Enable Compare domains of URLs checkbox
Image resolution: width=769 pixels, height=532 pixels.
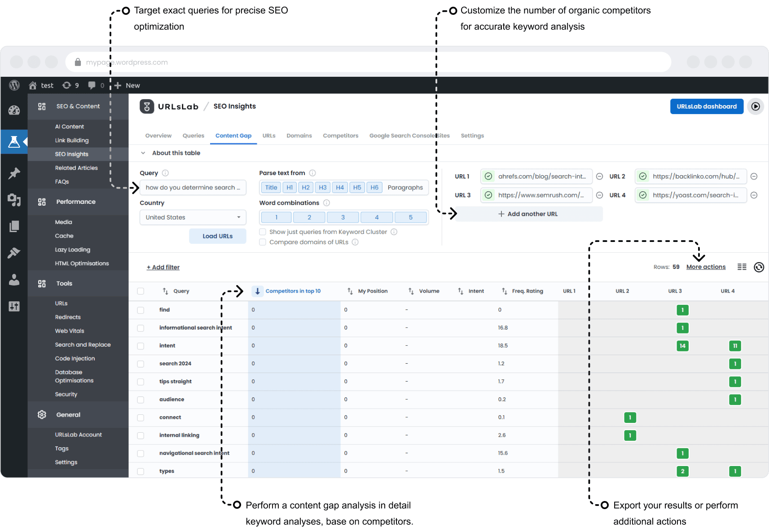(263, 242)
